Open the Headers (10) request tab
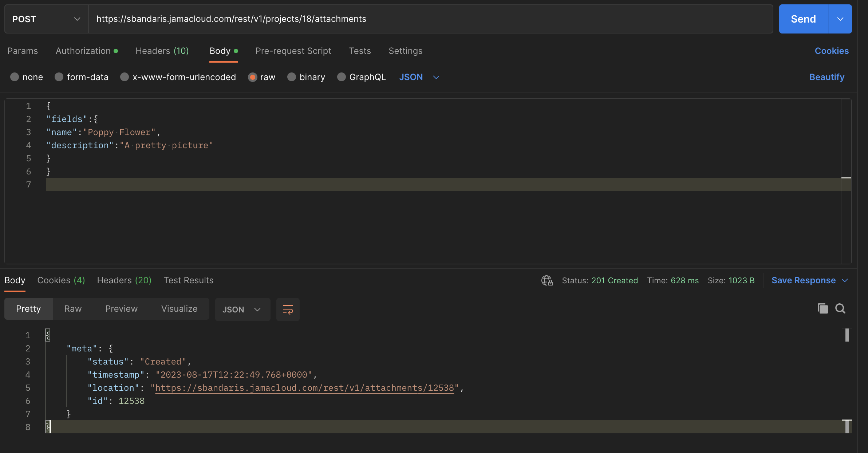 162,51
